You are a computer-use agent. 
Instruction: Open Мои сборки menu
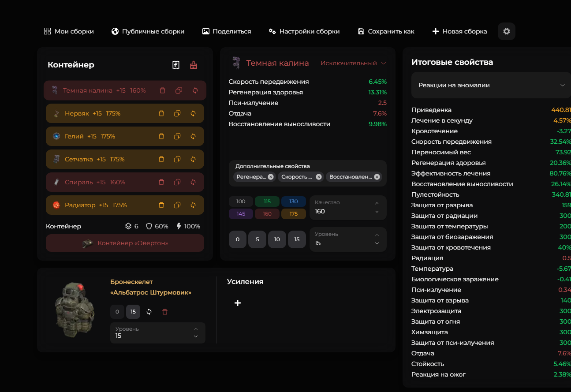(x=69, y=31)
